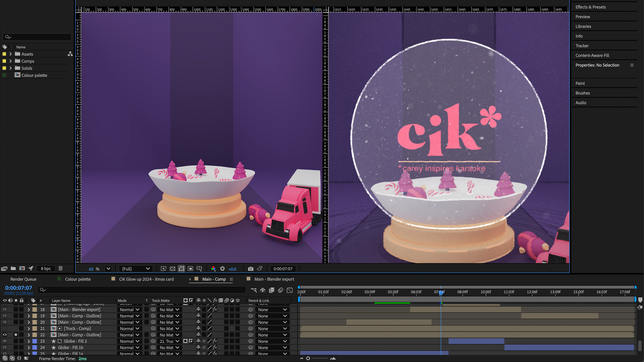644x362 pixels.
Task: Toggle the eye for layer 18 Main - Blender export
Action: click(x=5, y=310)
